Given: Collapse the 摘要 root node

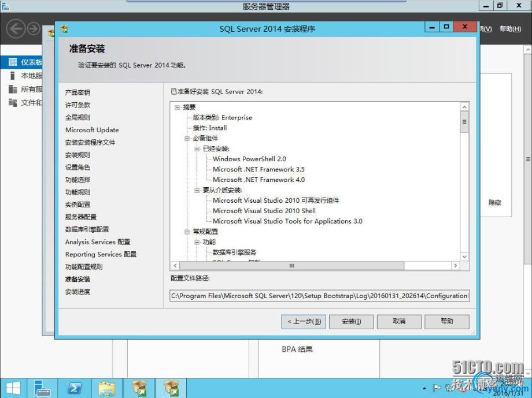Looking at the screenshot, I should pos(177,107).
